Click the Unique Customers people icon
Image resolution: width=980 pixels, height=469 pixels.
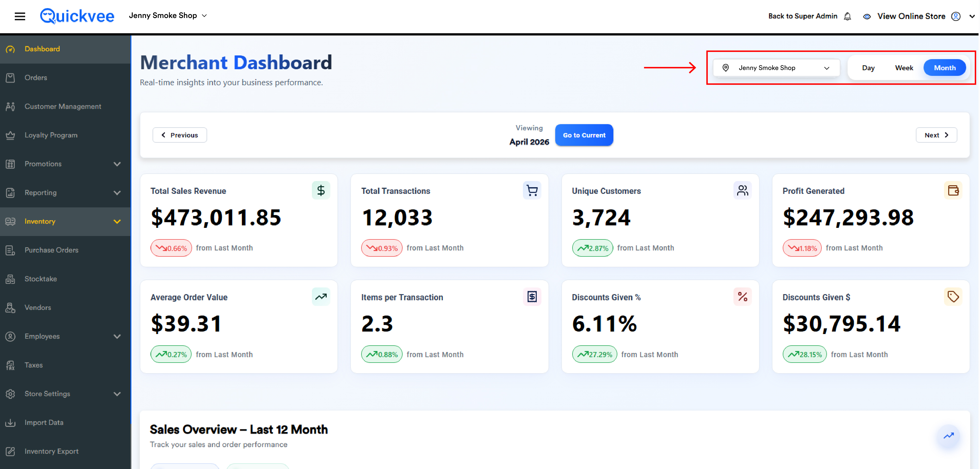click(742, 190)
